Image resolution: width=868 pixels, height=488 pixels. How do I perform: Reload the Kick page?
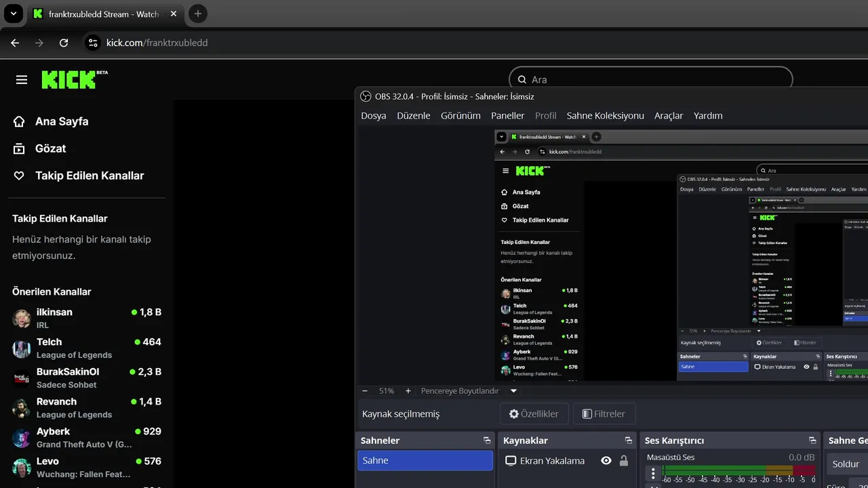click(64, 43)
